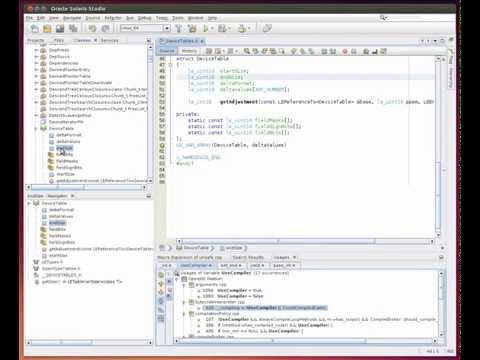Select the deltaFormat field in Classes tree
480x360 pixels.
pos(69,135)
